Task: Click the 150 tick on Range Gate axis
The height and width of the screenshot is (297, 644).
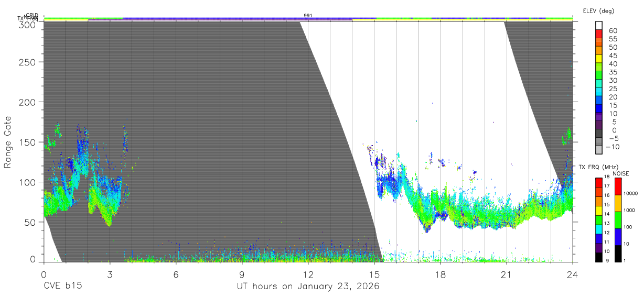Action: (x=28, y=142)
